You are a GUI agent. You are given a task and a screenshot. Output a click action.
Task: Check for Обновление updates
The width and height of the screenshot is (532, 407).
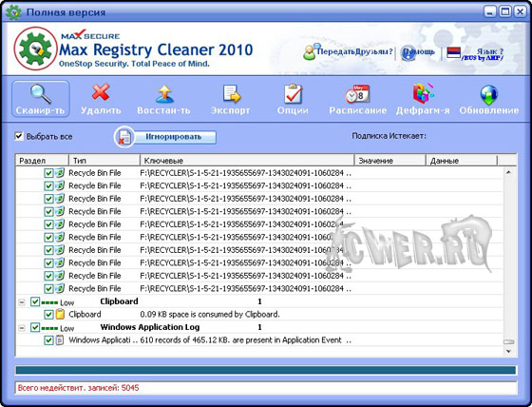tap(489, 99)
